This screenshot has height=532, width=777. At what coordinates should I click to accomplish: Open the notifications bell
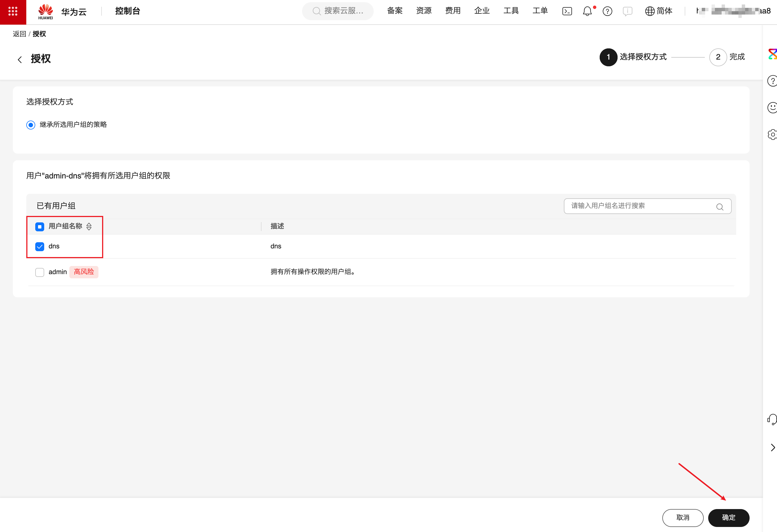coord(587,11)
